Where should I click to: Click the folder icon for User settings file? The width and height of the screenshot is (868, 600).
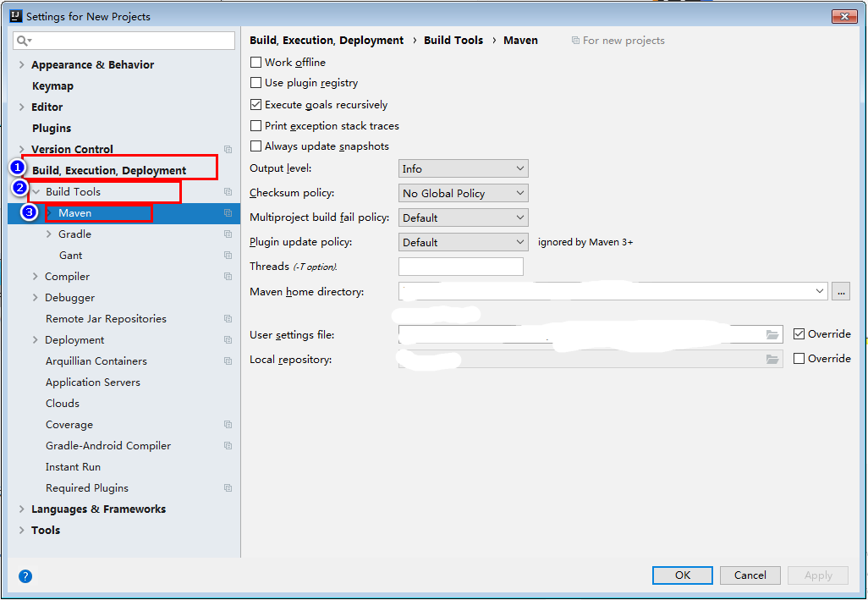[772, 335]
